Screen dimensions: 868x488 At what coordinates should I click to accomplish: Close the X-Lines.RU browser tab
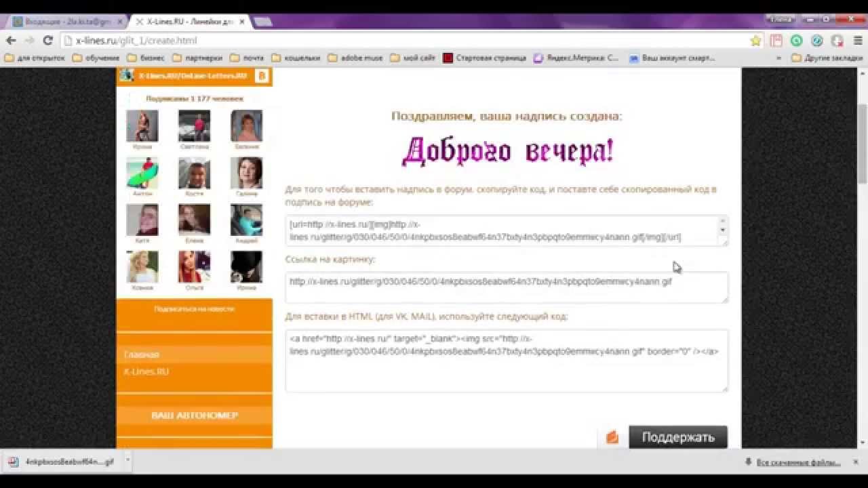pyautogui.click(x=242, y=22)
